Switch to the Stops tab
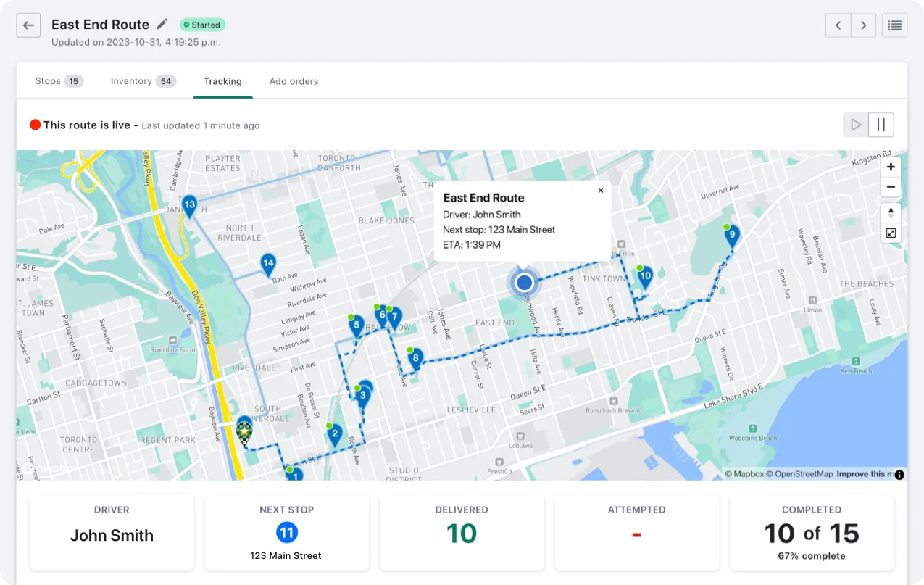This screenshot has height=585, width=924. point(59,81)
